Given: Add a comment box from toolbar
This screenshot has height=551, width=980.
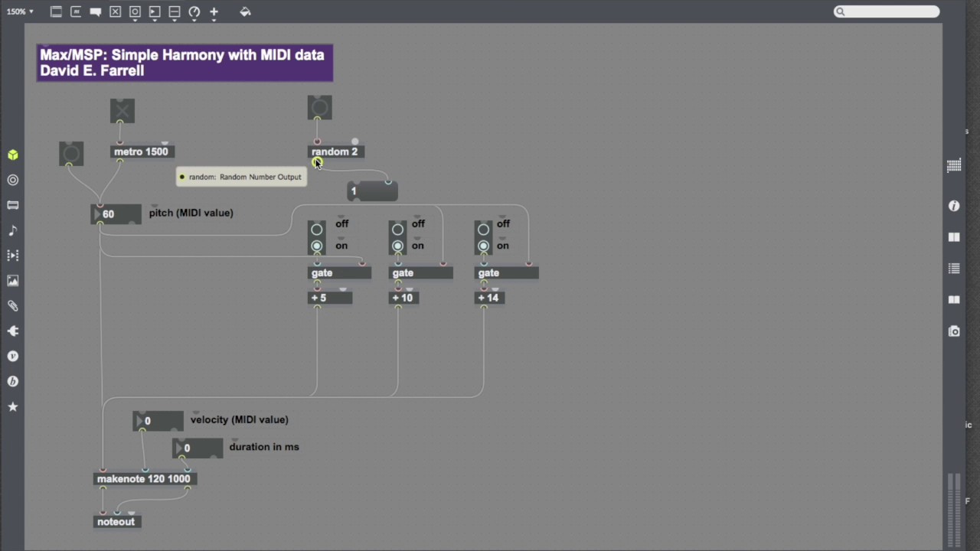Looking at the screenshot, I should (x=96, y=11).
